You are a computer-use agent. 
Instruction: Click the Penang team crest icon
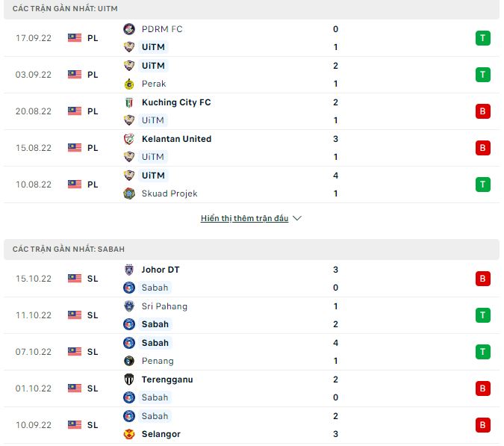click(x=129, y=361)
